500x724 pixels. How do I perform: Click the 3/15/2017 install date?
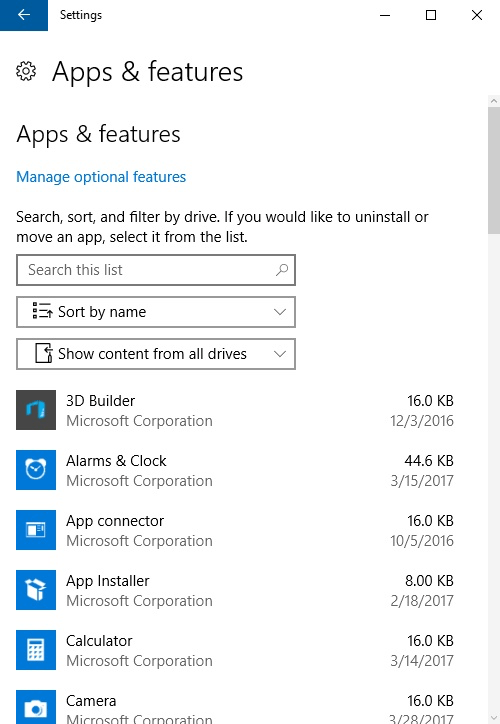pyautogui.click(x=422, y=481)
